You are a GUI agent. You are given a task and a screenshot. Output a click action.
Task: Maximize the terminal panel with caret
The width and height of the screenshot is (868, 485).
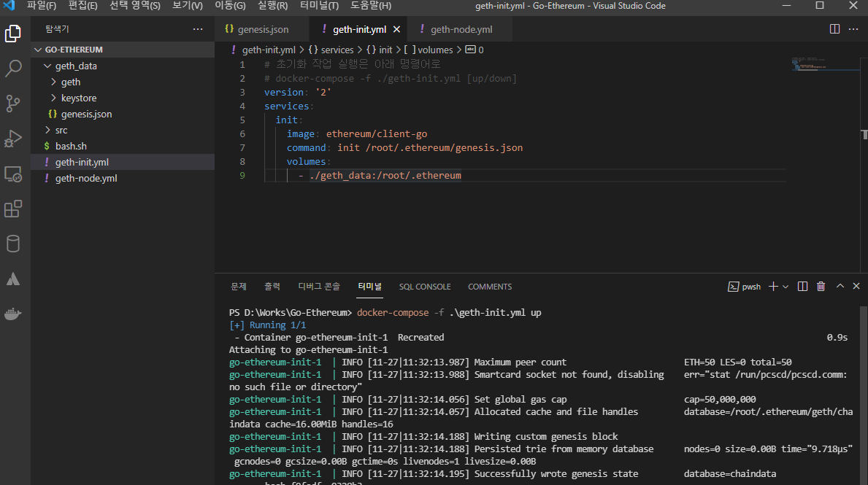(x=840, y=286)
